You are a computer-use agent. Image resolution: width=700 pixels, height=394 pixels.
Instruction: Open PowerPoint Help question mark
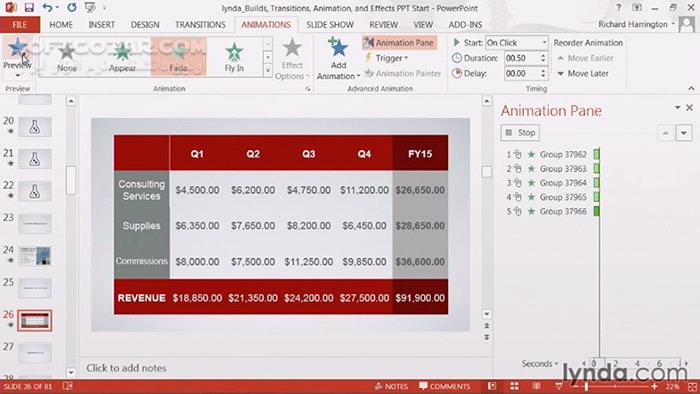[x=618, y=8]
